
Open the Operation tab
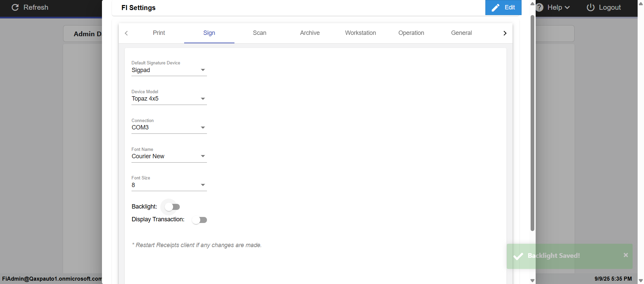click(411, 33)
